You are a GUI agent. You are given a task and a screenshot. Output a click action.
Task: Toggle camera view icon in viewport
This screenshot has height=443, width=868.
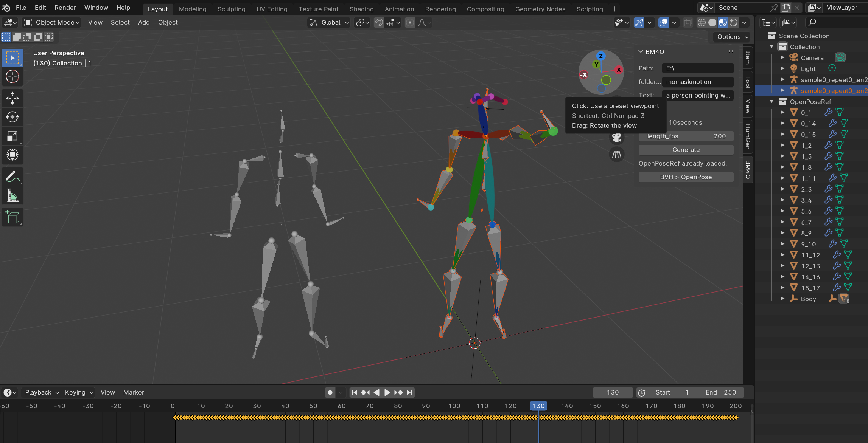pos(617,138)
